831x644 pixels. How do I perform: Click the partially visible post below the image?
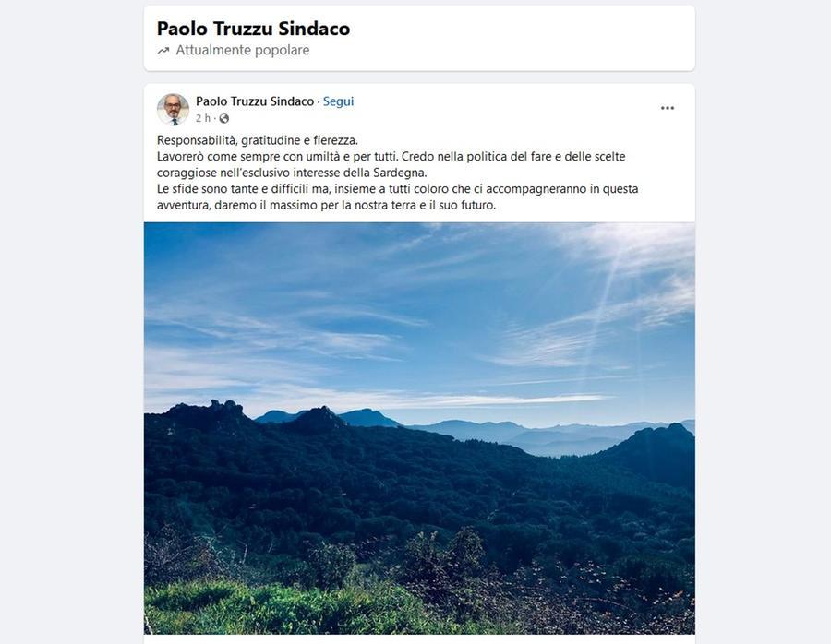[419, 638]
